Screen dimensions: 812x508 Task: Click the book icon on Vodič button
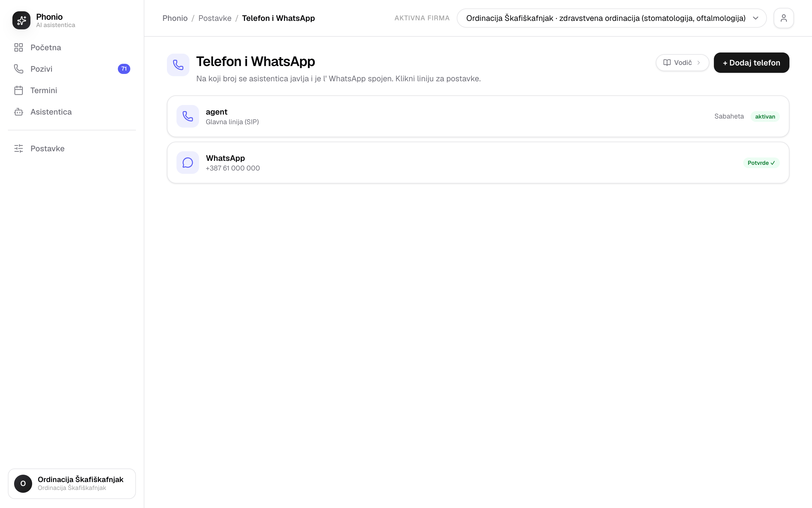(667, 63)
